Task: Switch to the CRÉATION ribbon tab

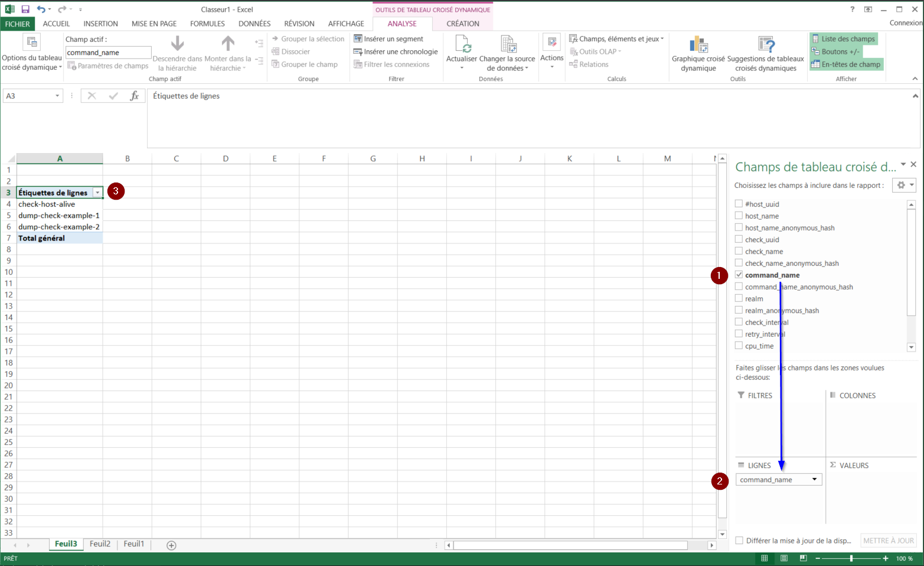Action: [462, 24]
